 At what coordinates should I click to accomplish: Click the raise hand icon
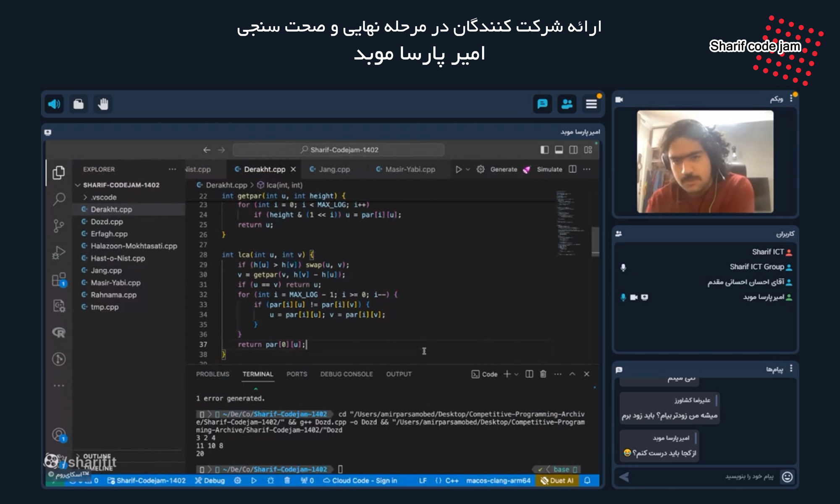(x=103, y=104)
